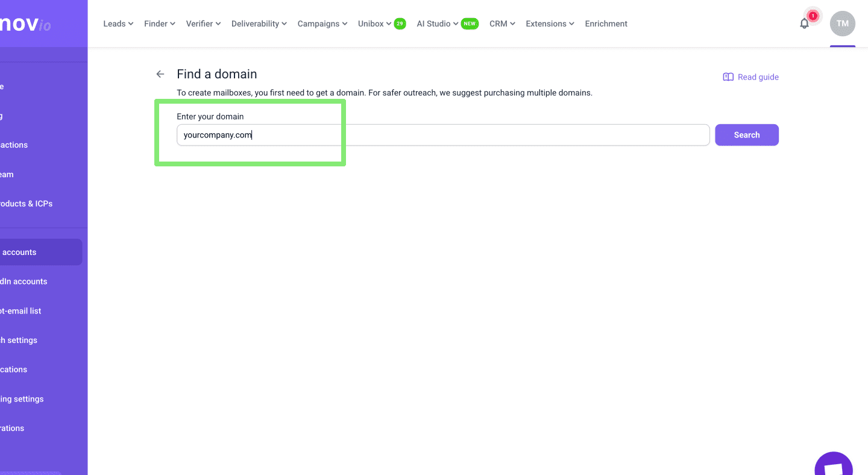Click the back arrow beside Find a domain

[160, 74]
